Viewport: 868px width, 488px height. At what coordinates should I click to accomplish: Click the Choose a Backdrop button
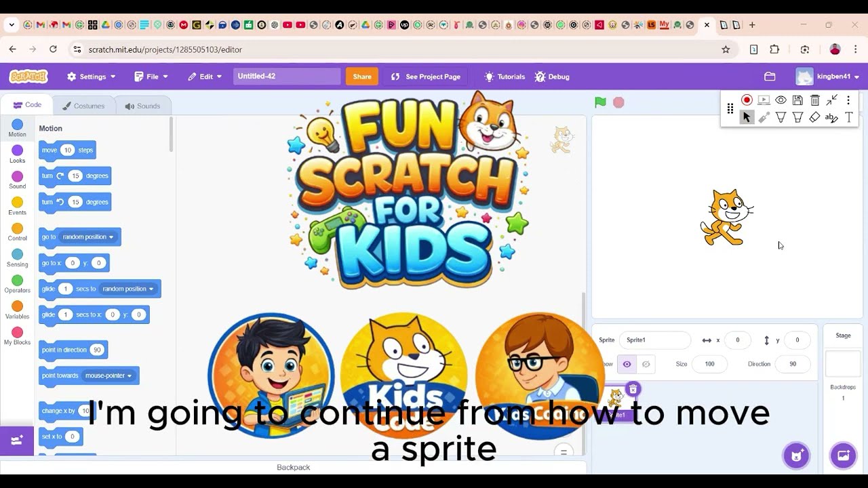point(844,455)
